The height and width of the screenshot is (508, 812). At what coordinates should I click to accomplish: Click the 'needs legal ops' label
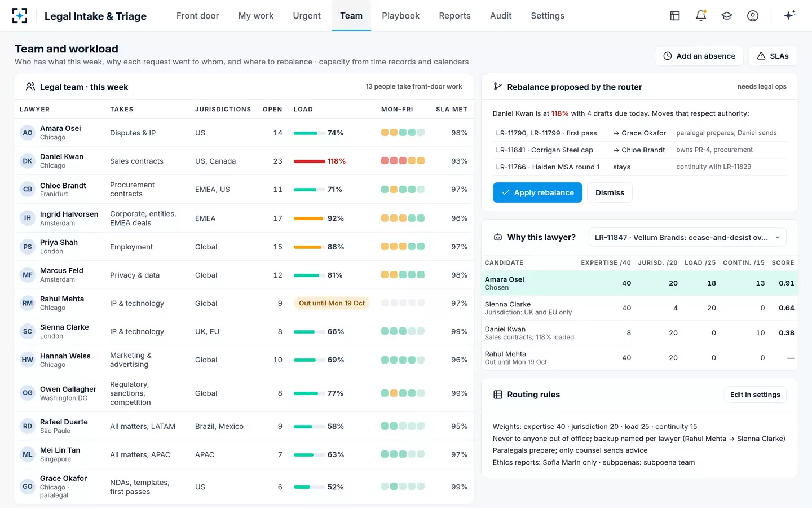click(x=762, y=86)
